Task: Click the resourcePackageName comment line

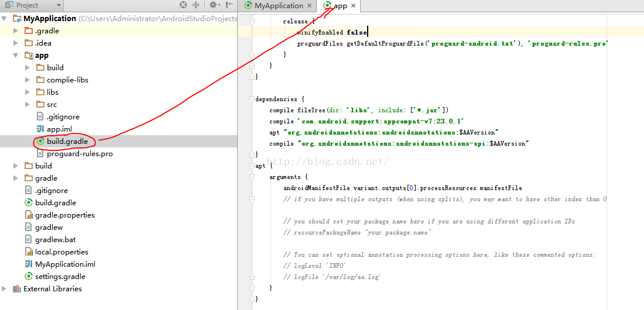Action: coord(357,232)
